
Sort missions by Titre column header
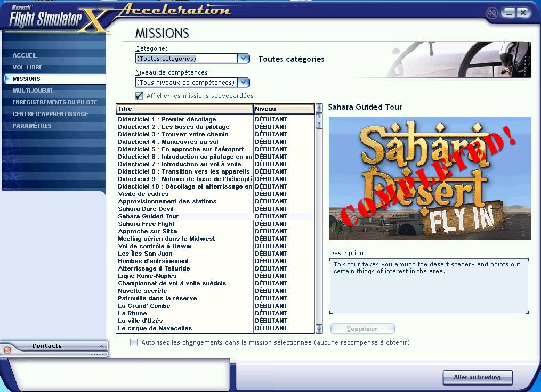coord(184,109)
